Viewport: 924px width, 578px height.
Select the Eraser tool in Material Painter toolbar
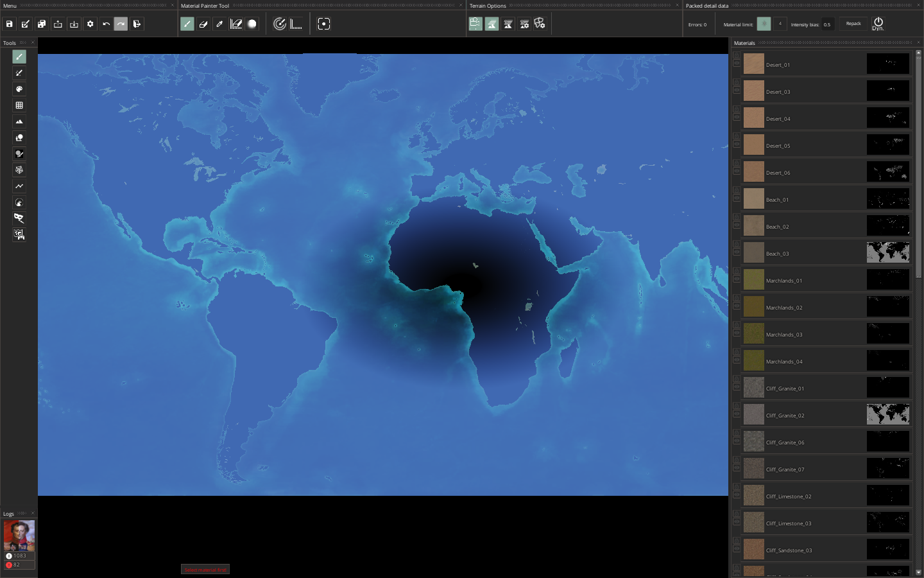(203, 24)
